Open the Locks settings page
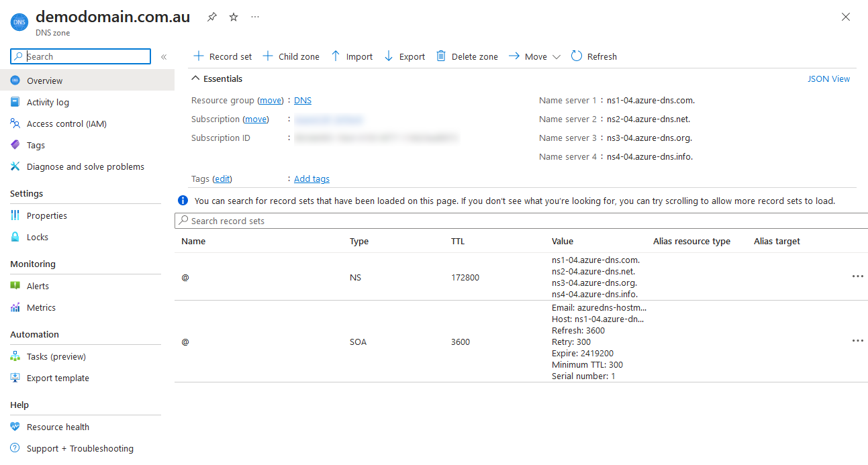This screenshot has width=868, height=465. tap(38, 237)
